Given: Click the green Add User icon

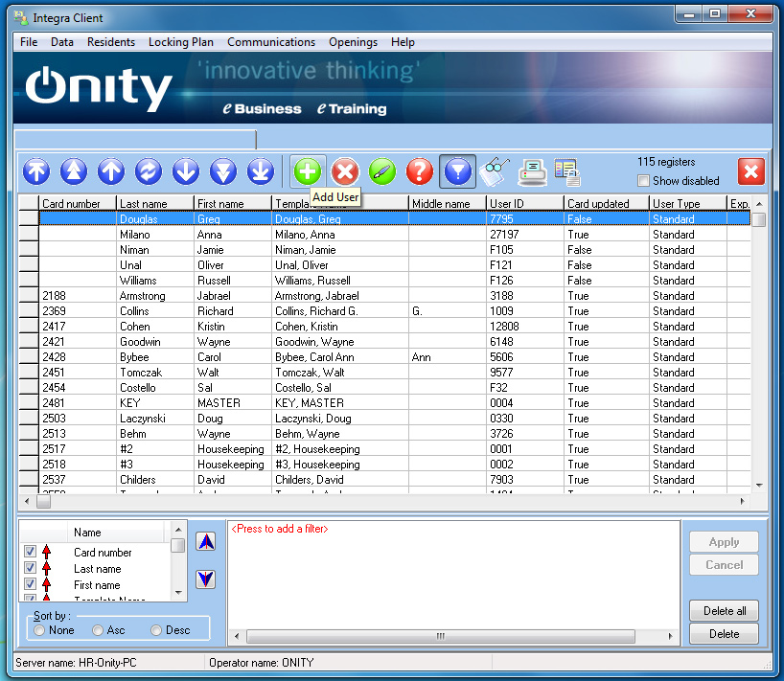Looking at the screenshot, I should point(308,171).
